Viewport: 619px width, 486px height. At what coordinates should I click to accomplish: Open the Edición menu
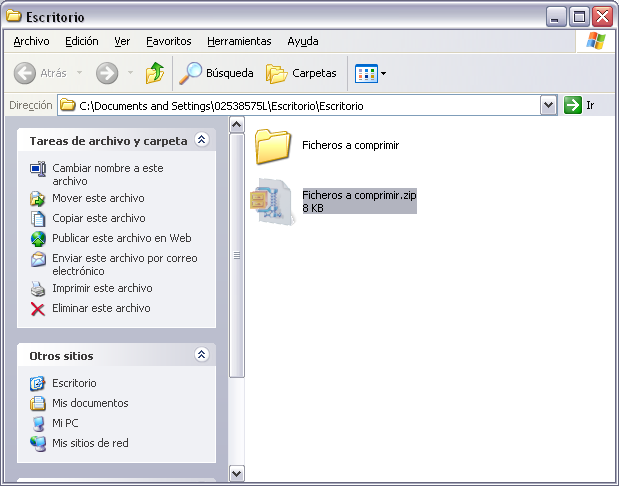[x=82, y=41]
